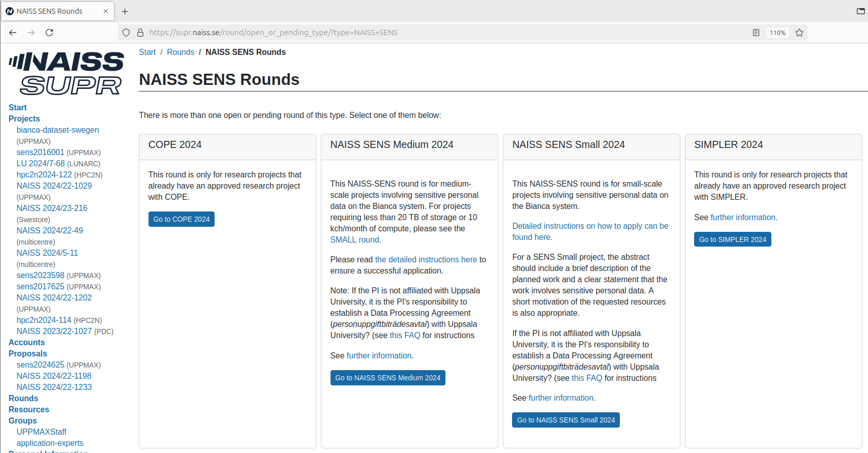Open 'this FAQ' link in Medium card

pos(405,335)
